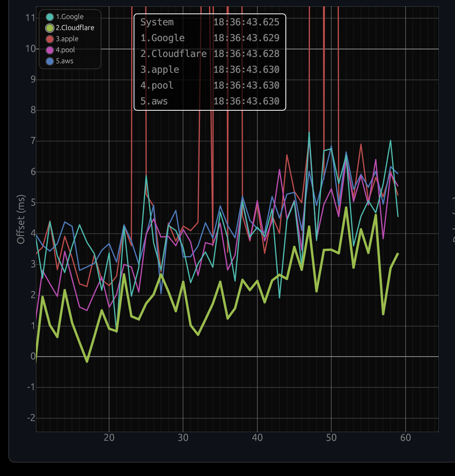The image size is (455, 476).
Task: Select the System row in time panel
Action: (x=157, y=22)
